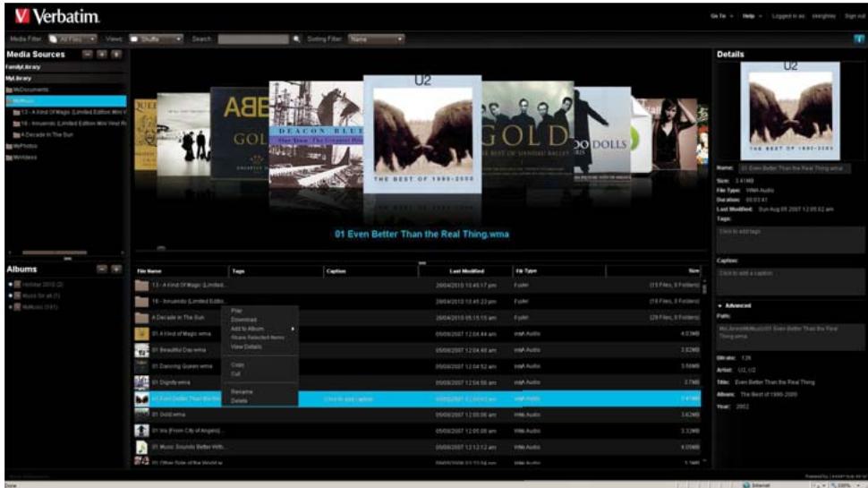Click the thumbnail icon of '01 Dignity.wma'
Image resolution: width=868 pixels, height=488 pixels.
(141, 382)
